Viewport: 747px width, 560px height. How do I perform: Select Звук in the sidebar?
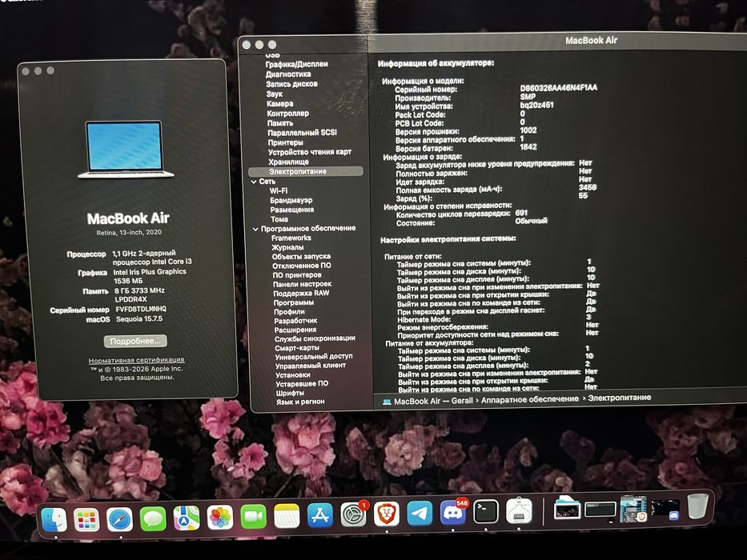(x=275, y=94)
